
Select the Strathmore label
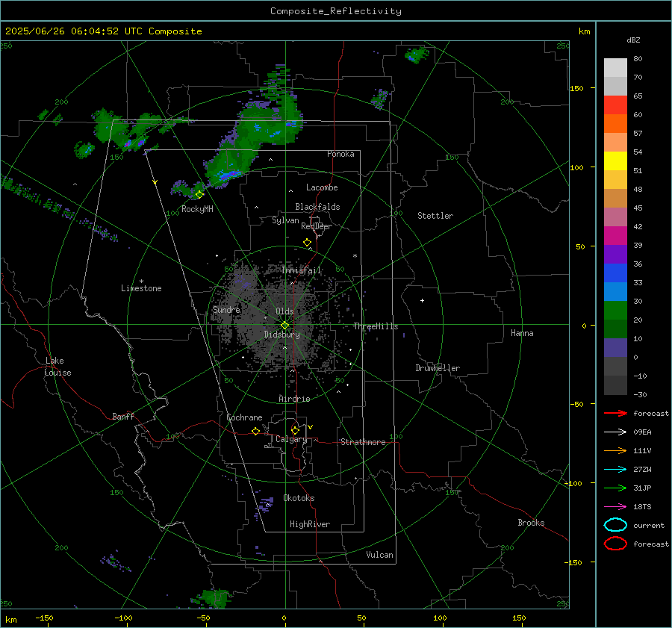click(363, 442)
